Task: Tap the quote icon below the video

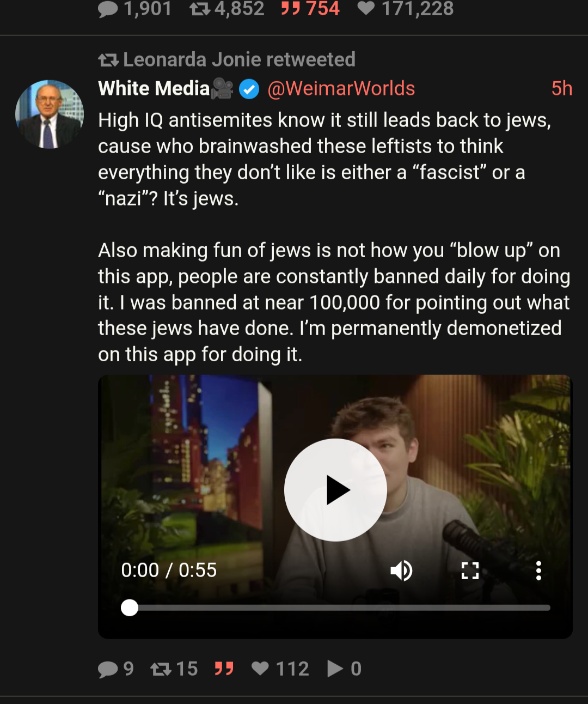Action: pos(224,669)
